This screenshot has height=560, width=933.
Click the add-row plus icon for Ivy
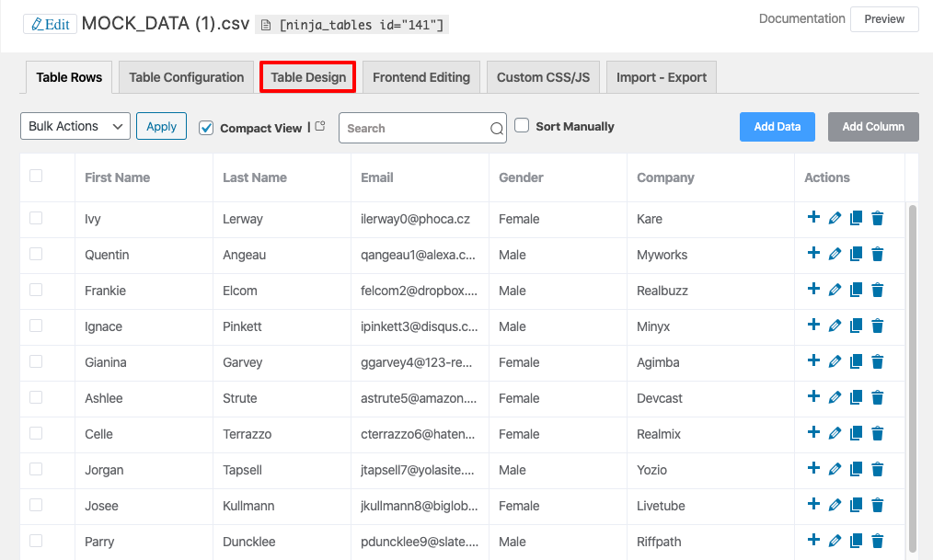[x=813, y=218]
